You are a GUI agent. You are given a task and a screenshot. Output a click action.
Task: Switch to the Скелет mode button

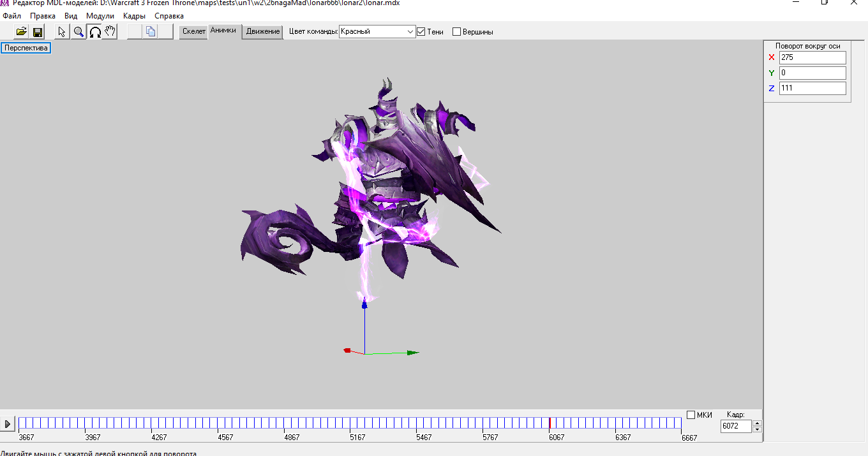pos(193,31)
